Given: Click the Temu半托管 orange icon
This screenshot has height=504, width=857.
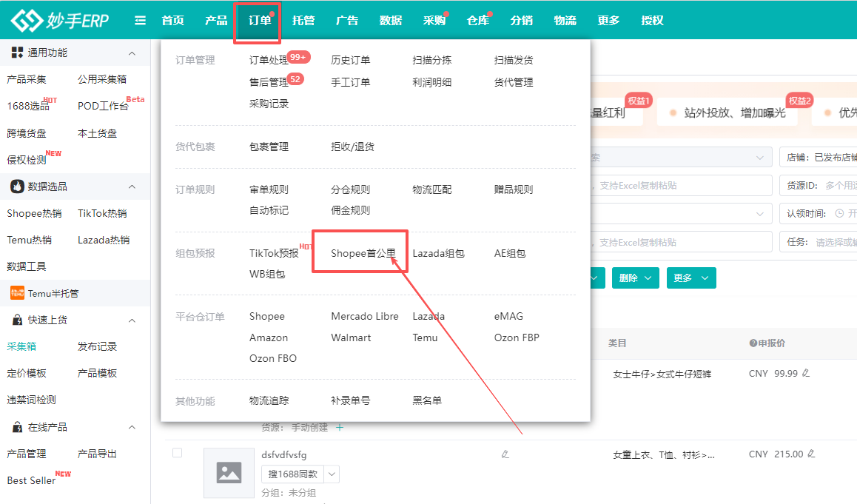Looking at the screenshot, I should 18,293.
